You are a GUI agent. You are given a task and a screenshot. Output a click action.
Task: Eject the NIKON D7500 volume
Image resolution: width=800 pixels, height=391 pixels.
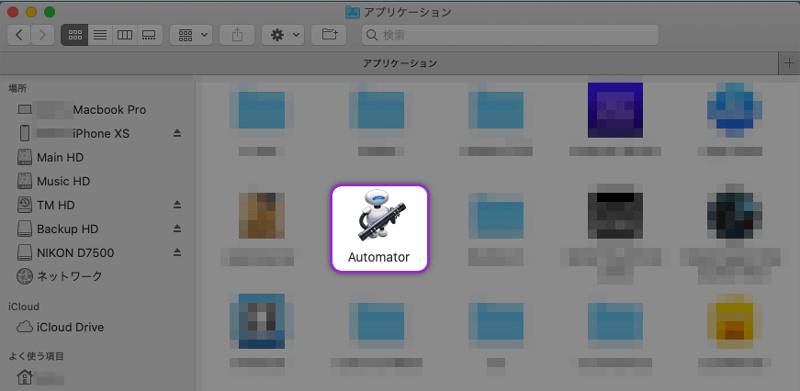pyautogui.click(x=177, y=253)
